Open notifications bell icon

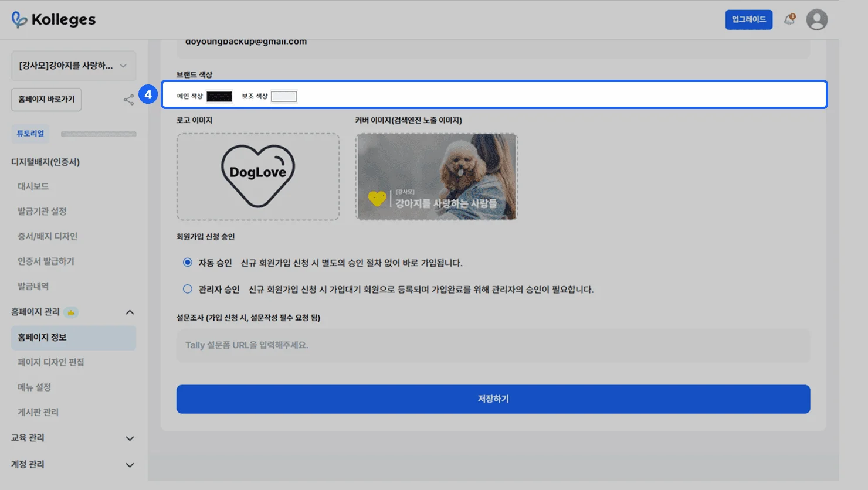(x=789, y=20)
